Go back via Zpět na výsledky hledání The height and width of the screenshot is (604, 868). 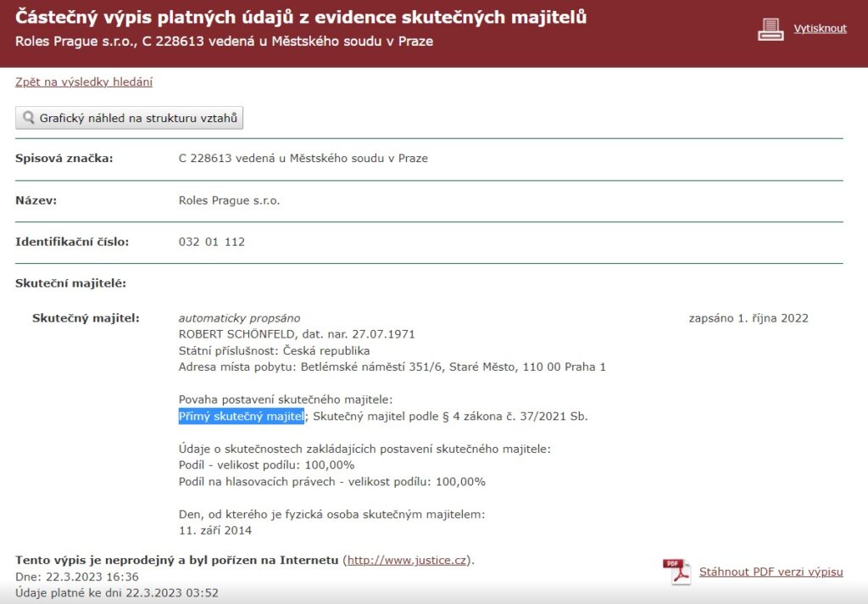click(x=84, y=82)
